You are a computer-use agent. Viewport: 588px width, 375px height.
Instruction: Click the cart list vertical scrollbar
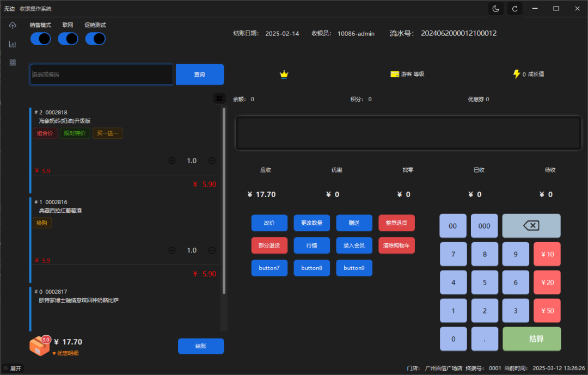pyautogui.click(x=224, y=201)
